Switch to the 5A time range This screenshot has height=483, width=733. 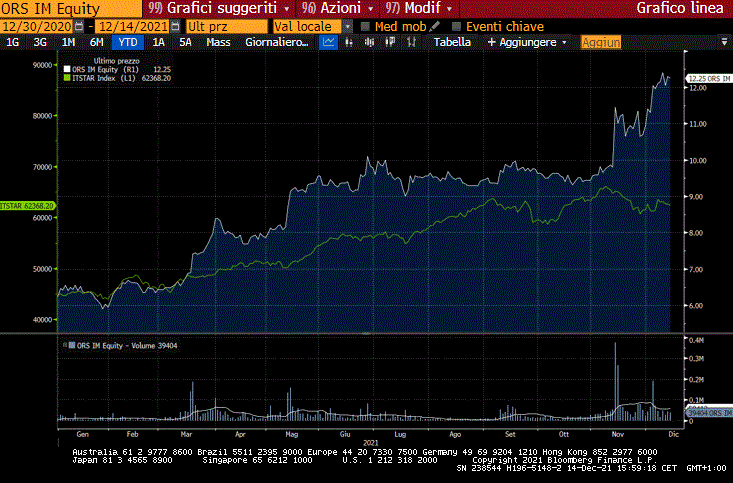pos(186,42)
